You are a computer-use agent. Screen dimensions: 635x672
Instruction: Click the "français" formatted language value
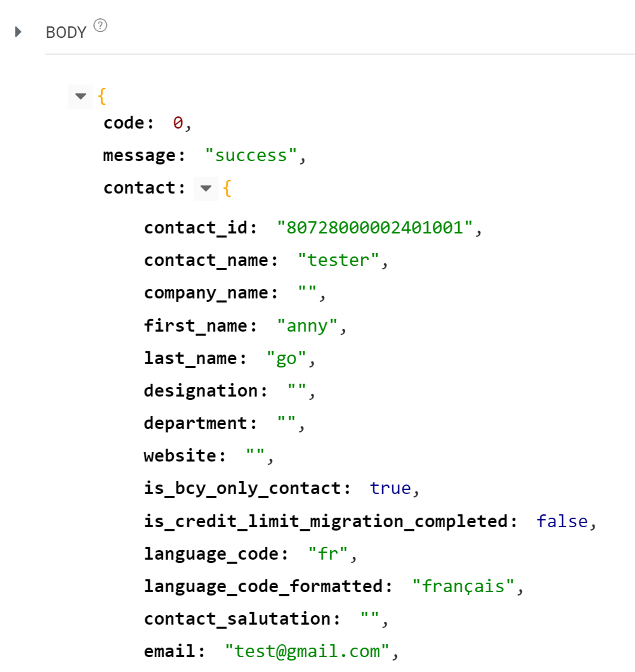pyautogui.click(x=463, y=586)
